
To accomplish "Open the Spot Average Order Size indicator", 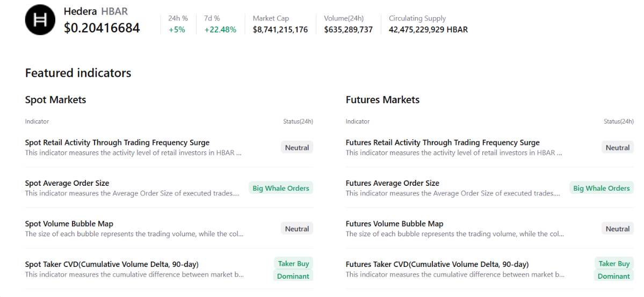I will click(x=67, y=183).
